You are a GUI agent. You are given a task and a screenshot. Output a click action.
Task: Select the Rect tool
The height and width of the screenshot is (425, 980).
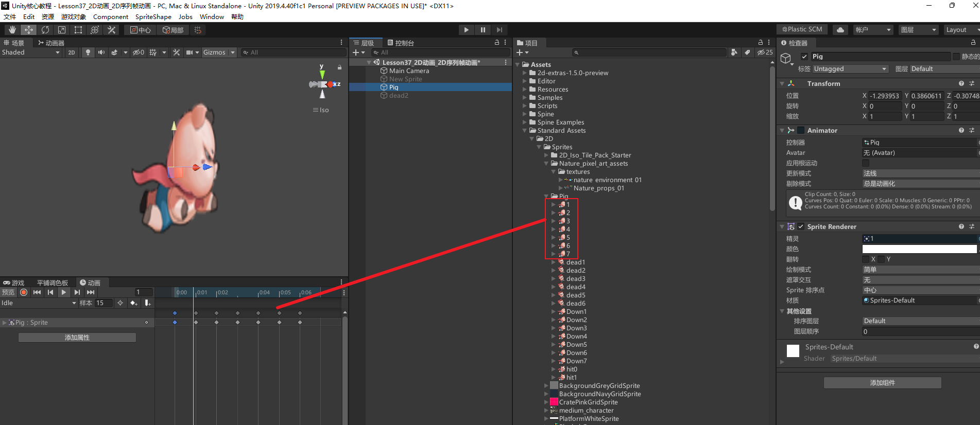[78, 30]
